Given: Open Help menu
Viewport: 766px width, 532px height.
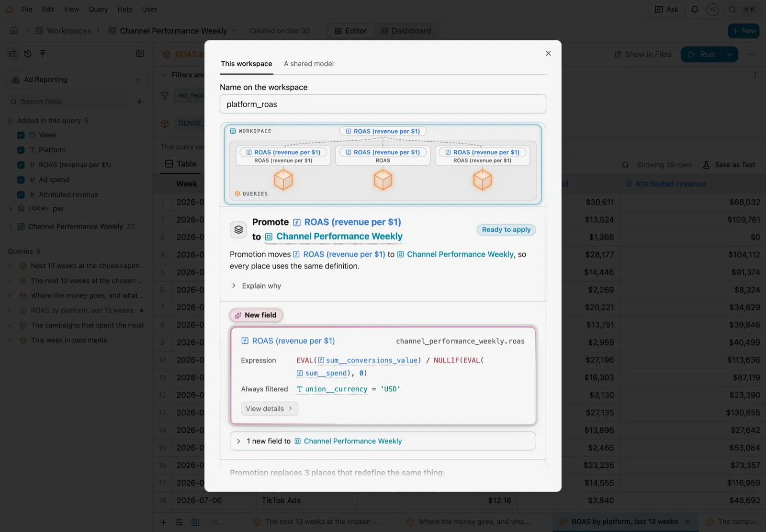Looking at the screenshot, I should (x=125, y=9).
